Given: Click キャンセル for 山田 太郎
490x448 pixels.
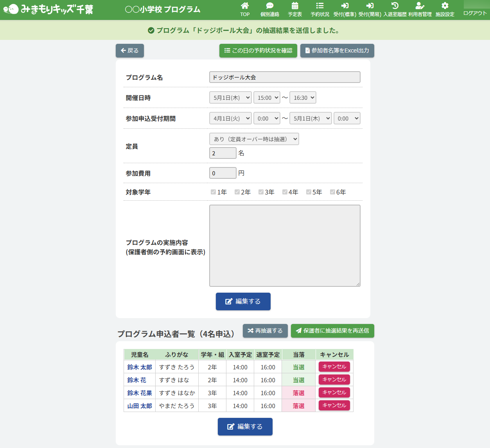Looking at the screenshot, I should pos(334,406).
